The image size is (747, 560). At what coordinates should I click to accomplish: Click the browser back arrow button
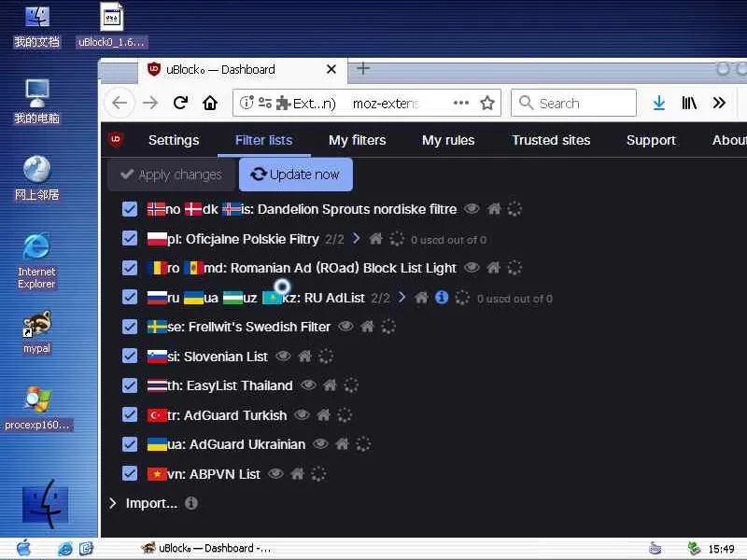[120, 103]
